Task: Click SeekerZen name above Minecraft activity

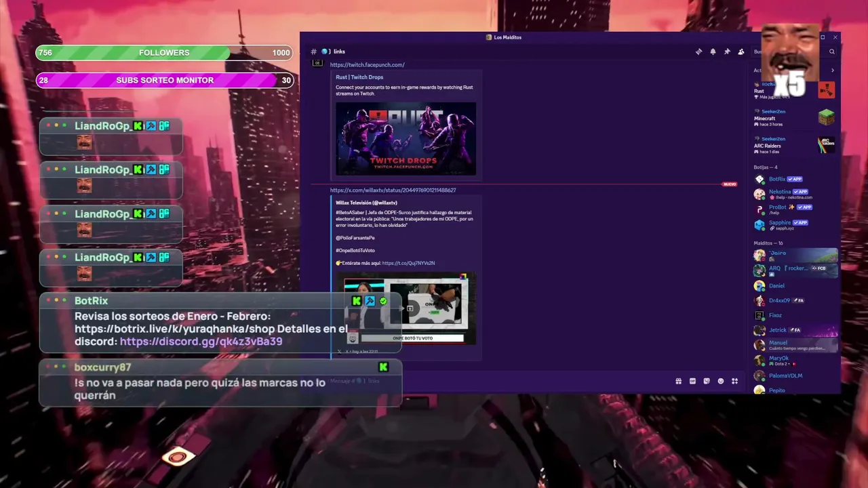Action: (x=773, y=111)
